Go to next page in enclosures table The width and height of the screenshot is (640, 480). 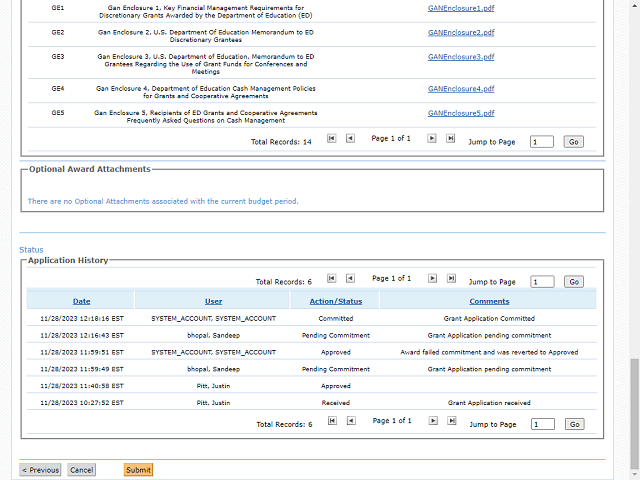(432, 139)
